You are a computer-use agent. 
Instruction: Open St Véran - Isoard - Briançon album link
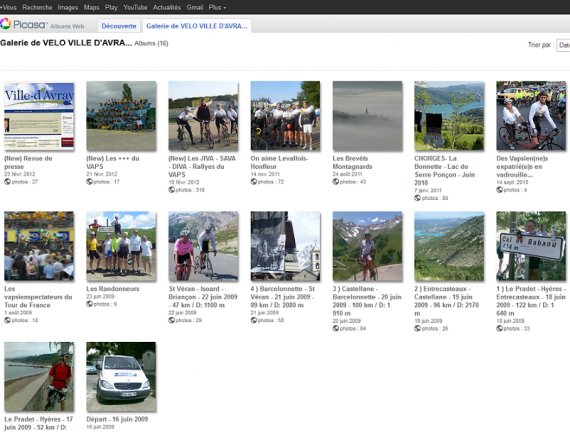[x=202, y=297]
